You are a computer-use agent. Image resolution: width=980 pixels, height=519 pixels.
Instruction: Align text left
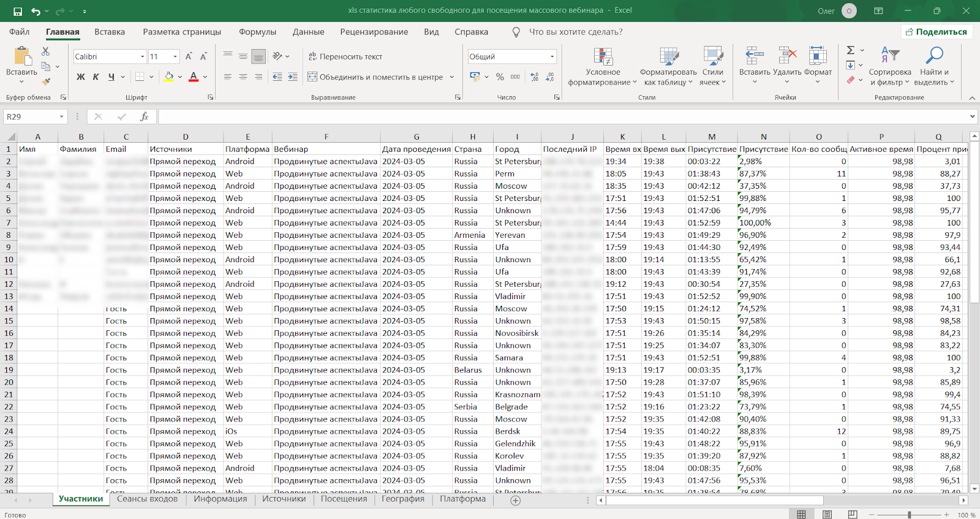click(x=228, y=77)
